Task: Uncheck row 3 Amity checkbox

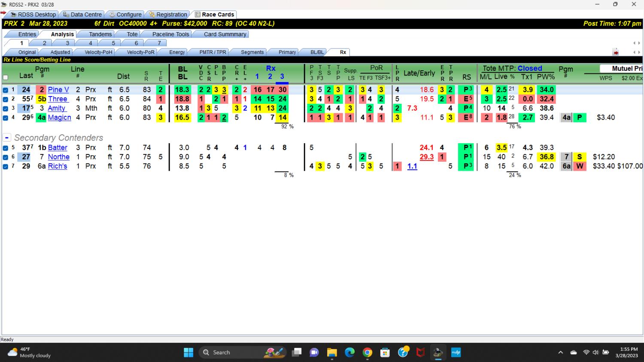Action: tap(6, 109)
